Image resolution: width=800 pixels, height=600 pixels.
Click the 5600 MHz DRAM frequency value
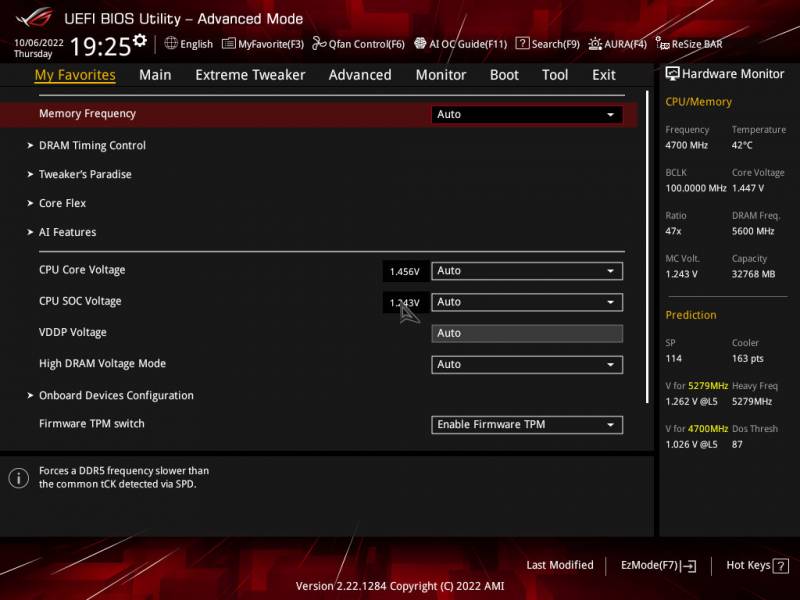click(x=753, y=231)
